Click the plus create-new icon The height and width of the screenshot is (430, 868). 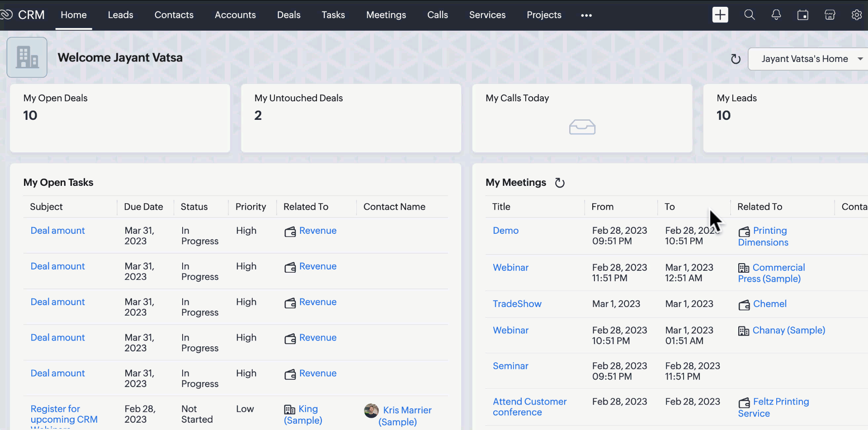click(720, 15)
